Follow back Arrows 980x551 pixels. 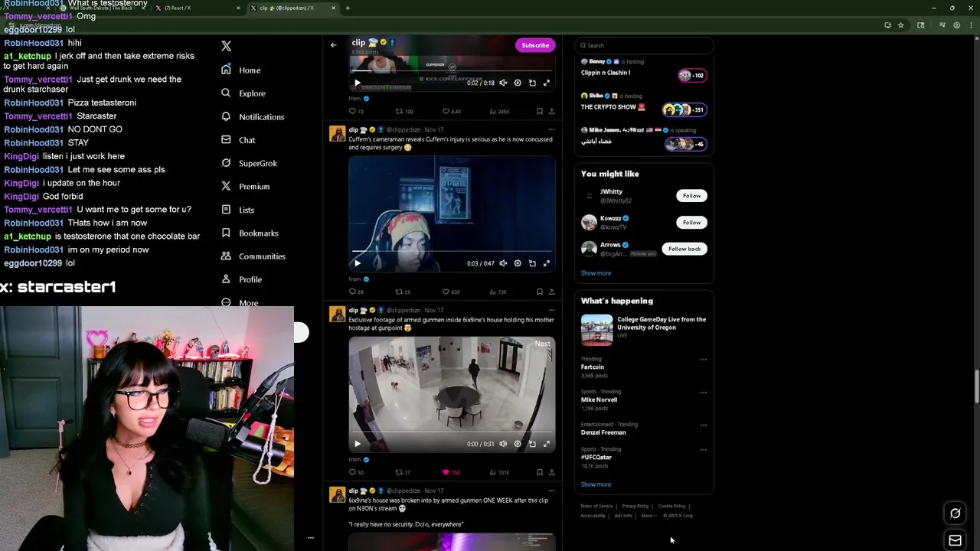tap(684, 249)
